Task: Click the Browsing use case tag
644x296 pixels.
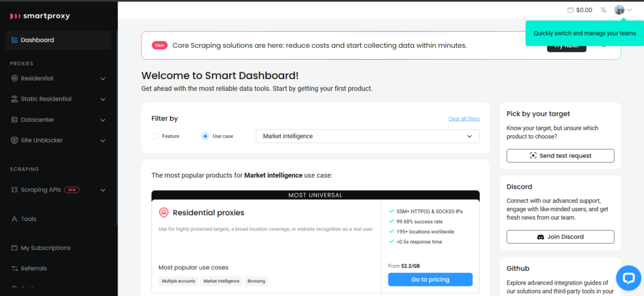Action: 257,281
